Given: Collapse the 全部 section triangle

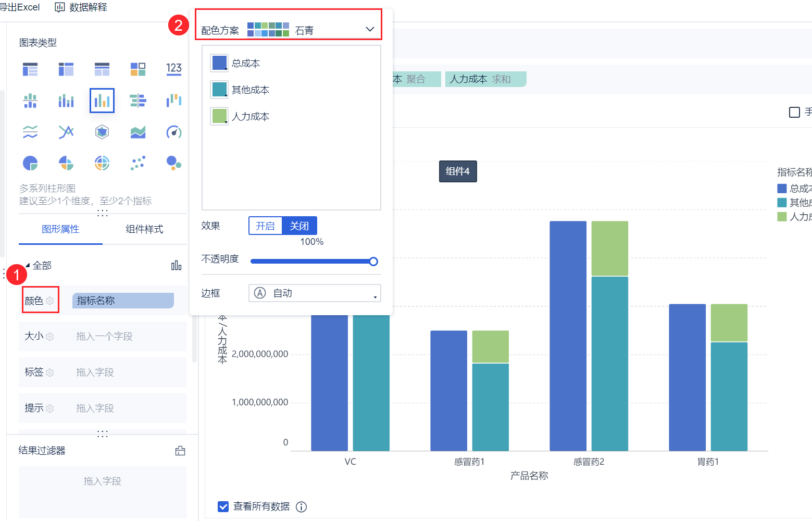Looking at the screenshot, I should (x=28, y=266).
